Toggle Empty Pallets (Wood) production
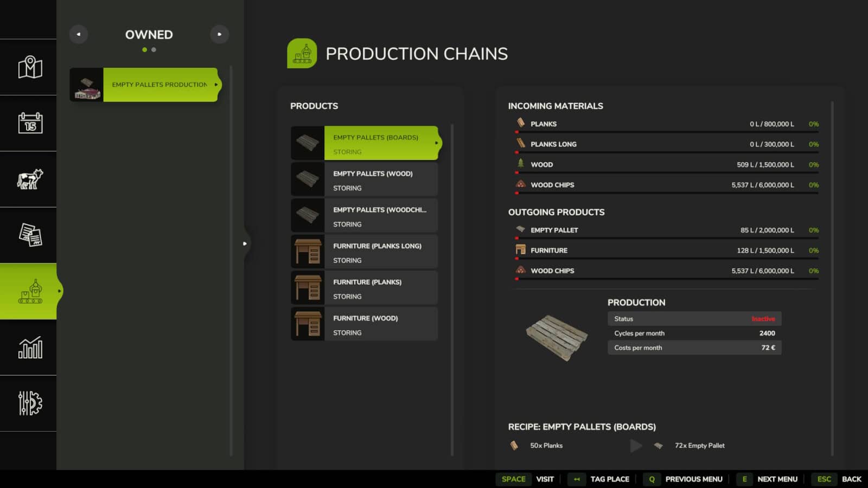 click(x=380, y=179)
